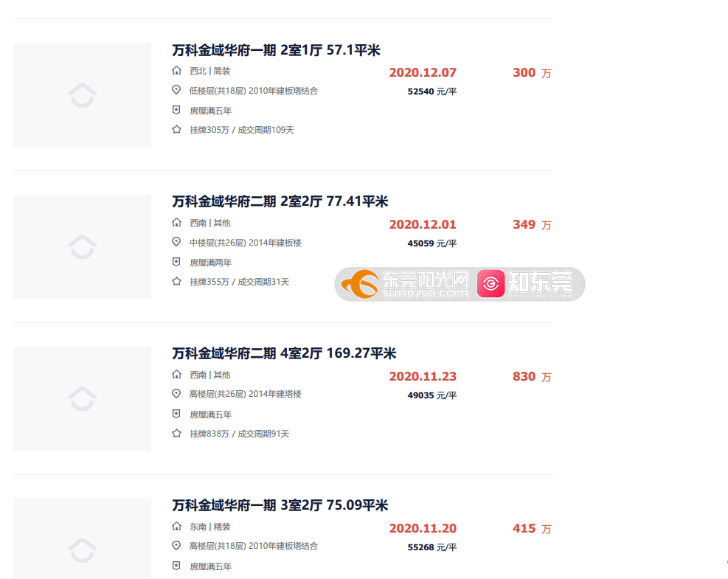The height and width of the screenshot is (579, 728).
Task: Click location pin next to 低楼层(共18层) 2010年
Action: pos(176,89)
